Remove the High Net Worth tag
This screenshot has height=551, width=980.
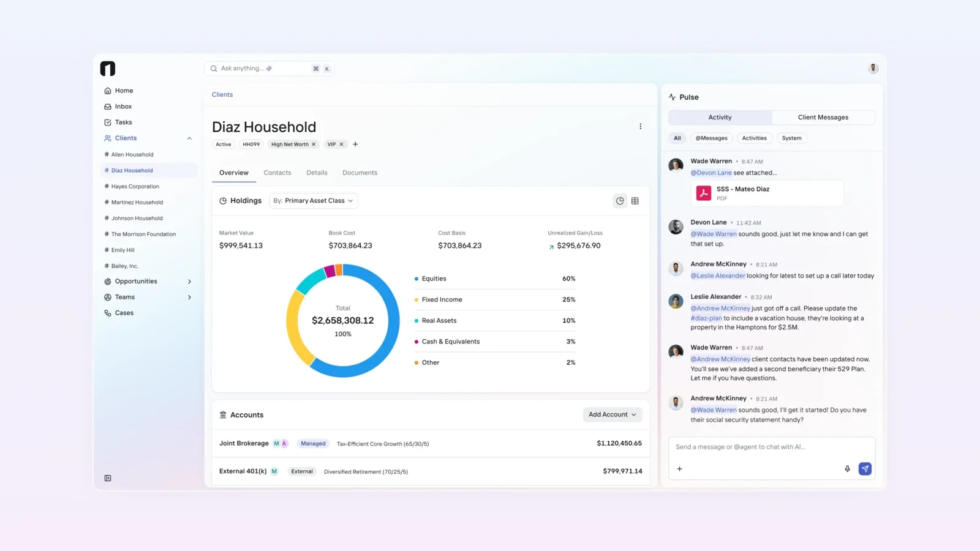pos(314,144)
